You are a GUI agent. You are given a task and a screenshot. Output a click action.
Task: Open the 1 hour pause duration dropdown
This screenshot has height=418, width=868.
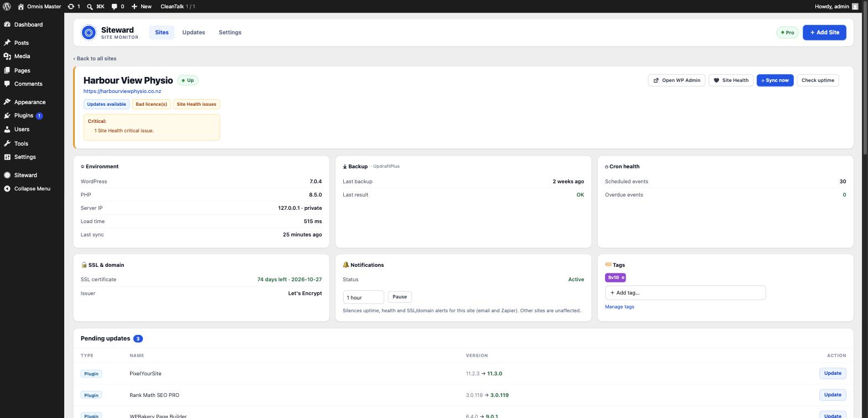click(363, 297)
